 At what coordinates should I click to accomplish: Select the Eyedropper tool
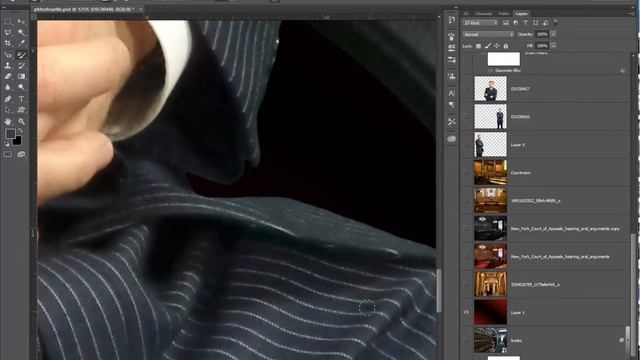pos(21,43)
